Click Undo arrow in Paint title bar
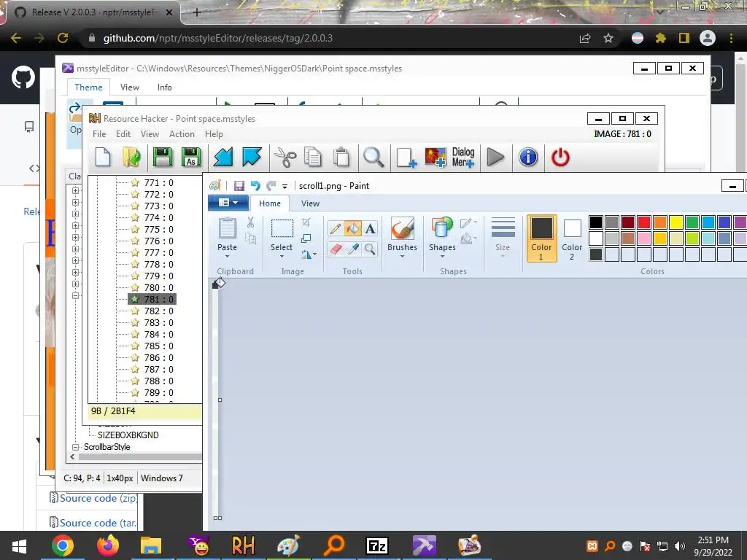Screen dimensions: 747x560 click(x=255, y=186)
